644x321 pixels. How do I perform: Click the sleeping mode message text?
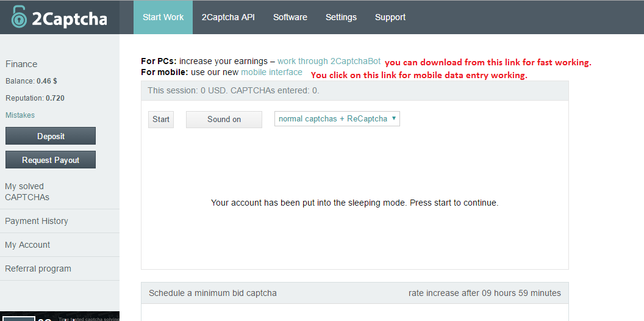pos(354,203)
